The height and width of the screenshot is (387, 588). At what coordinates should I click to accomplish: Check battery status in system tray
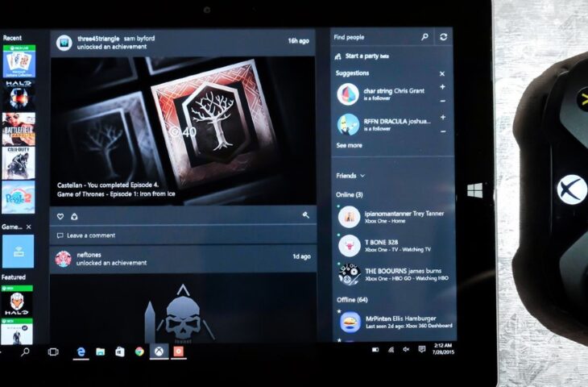pos(375,350)
